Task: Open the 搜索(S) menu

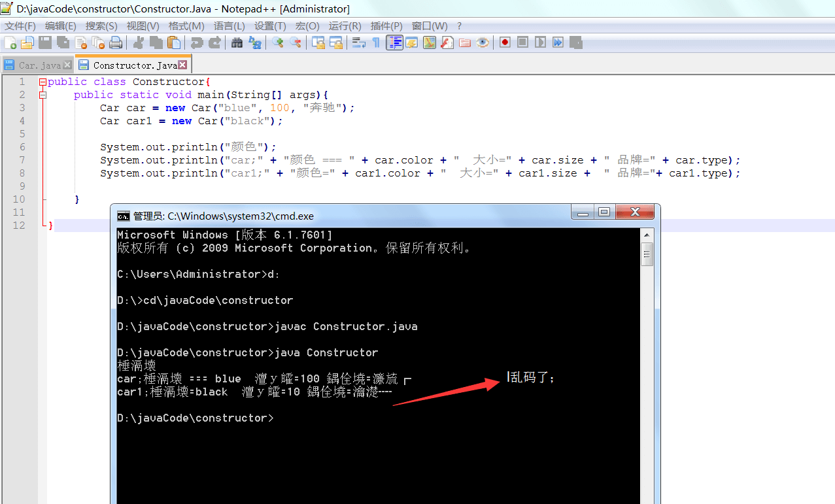Action: point(101,26)
